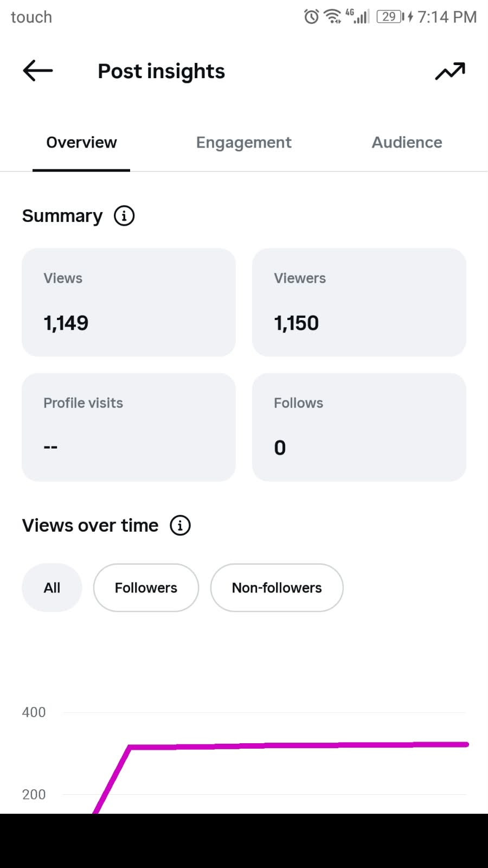Switch to the Audience tab
The image size is (488, 868).
pos(407,142)
